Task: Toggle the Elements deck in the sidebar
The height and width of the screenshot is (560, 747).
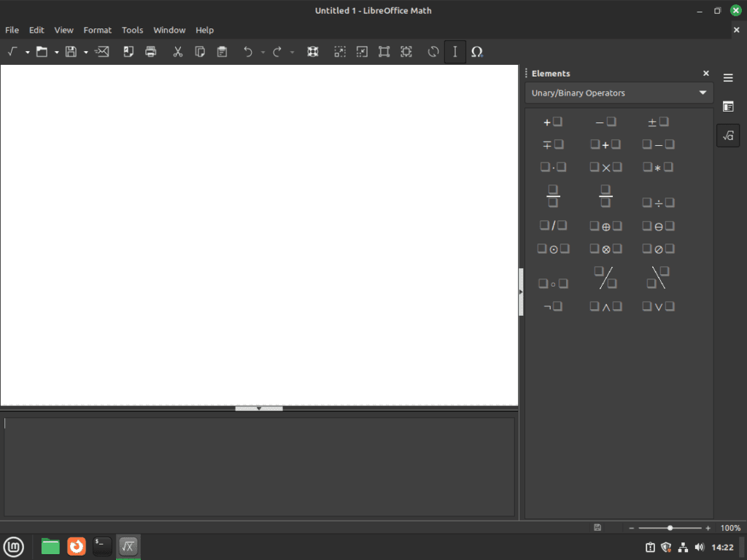Action: [728, 135]
